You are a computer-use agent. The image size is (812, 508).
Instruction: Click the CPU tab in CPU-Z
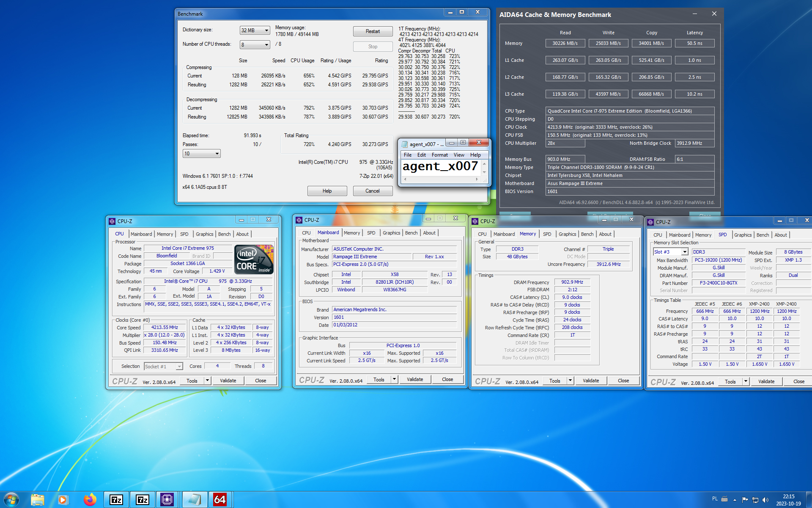coord(119,234)
